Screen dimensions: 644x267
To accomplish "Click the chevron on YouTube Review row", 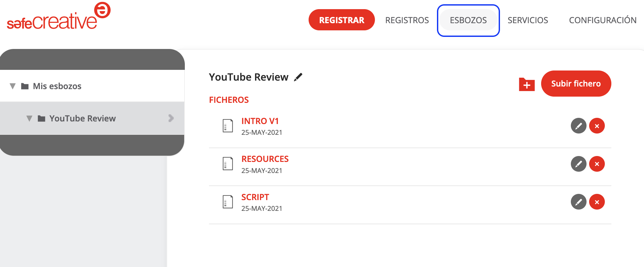I will tap(171, 118).
